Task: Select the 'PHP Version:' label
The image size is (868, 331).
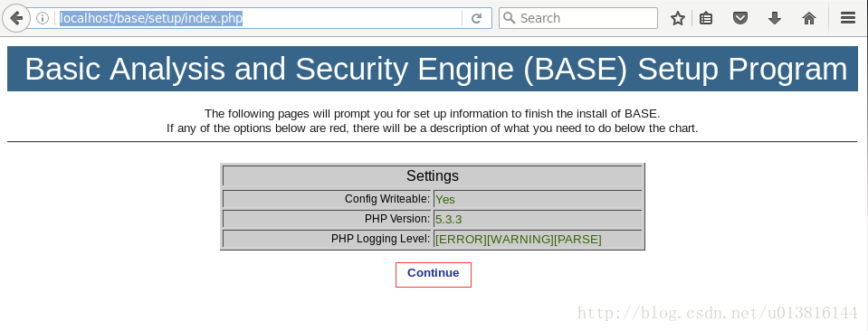Action: (397, 219)
